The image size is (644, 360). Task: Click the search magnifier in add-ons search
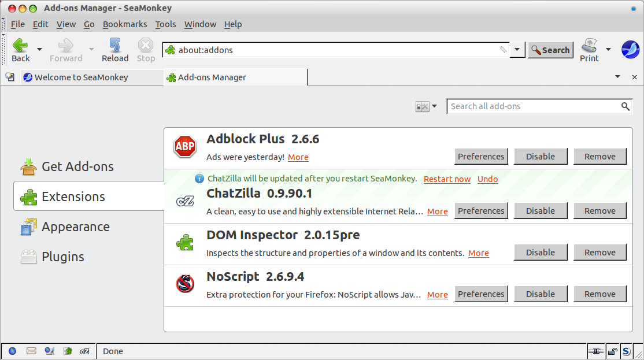click(625, 106)
